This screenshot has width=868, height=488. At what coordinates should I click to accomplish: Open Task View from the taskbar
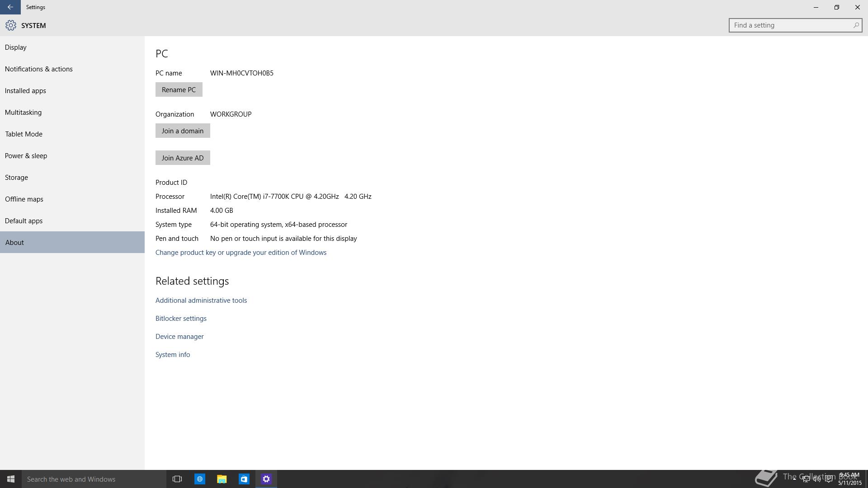[177, 479]
